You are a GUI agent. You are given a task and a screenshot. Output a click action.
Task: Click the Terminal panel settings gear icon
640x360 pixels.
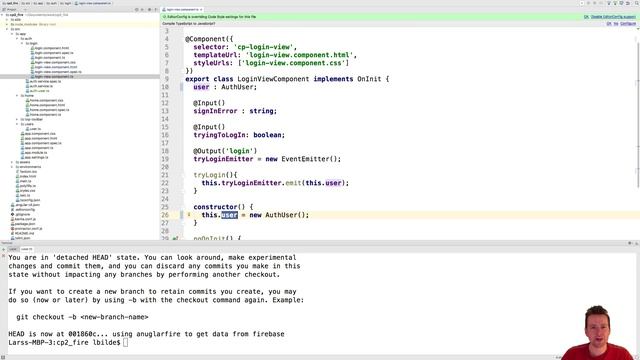[x=630, y=243]
